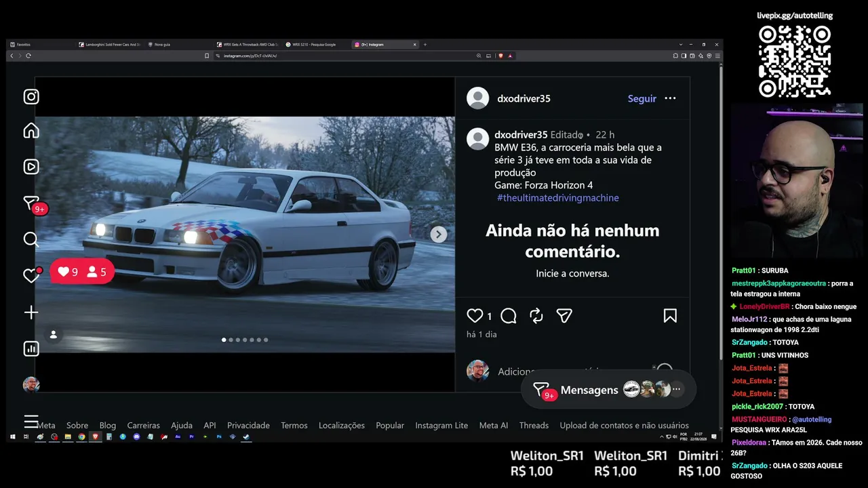Open Meta AI footer link

(x=494, y=426)
